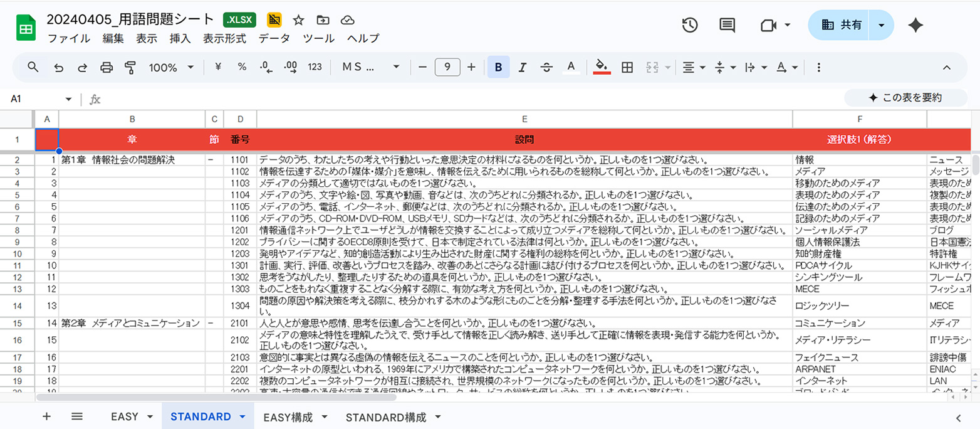Toggle italic formatting button
980x429 pixels.
[x=523, y=67]
